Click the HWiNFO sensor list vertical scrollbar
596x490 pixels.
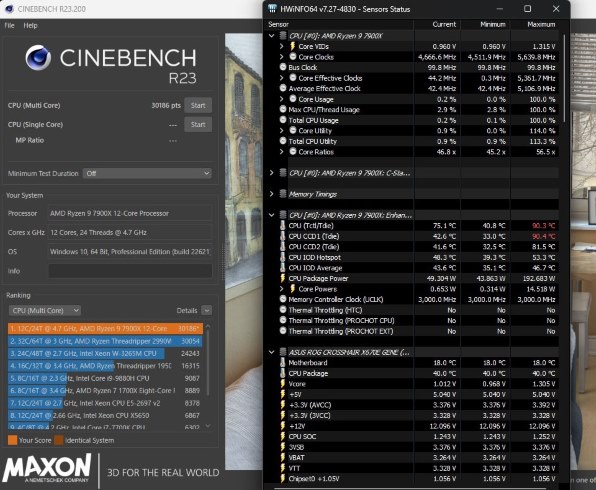[x=565, y=78]
